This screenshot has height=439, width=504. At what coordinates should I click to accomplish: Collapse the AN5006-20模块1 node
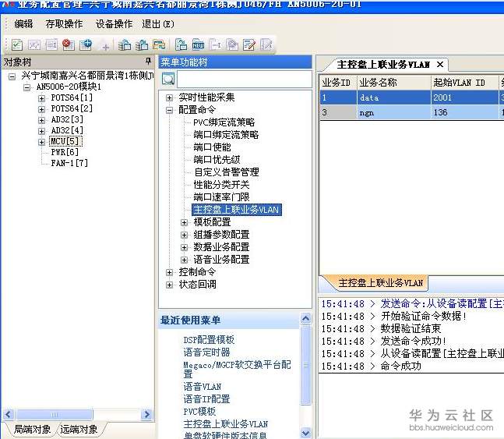[x=27, y=87]
